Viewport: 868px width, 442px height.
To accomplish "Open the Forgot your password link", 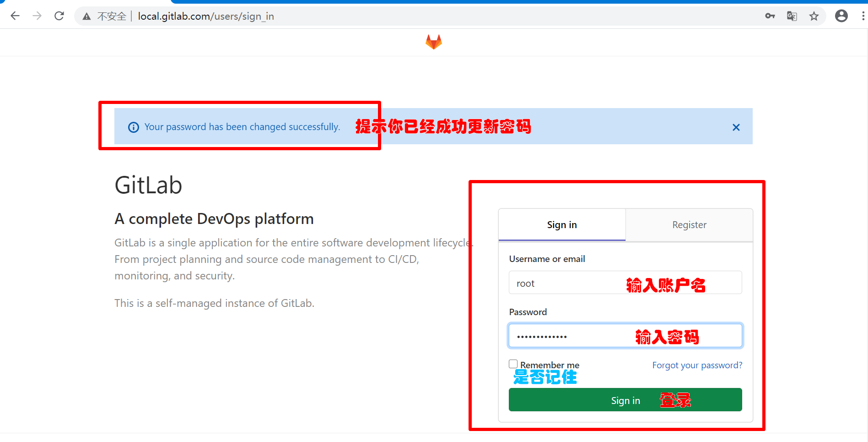I will click(x=697, y=365).
